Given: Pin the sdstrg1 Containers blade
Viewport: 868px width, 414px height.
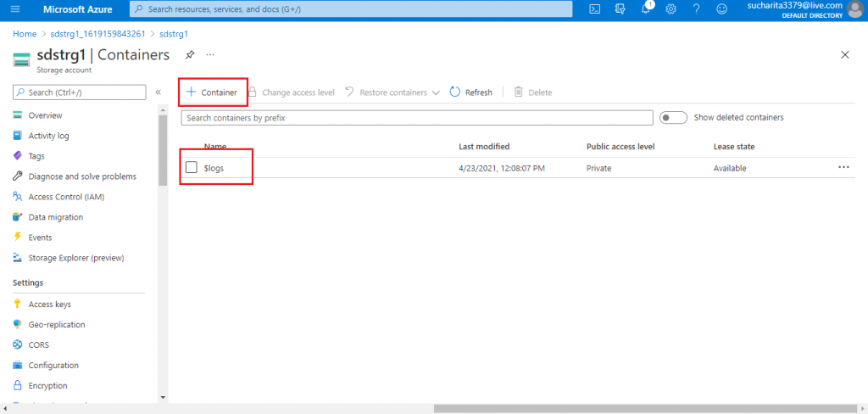Looking at the screenshot, I should point(189,55).
